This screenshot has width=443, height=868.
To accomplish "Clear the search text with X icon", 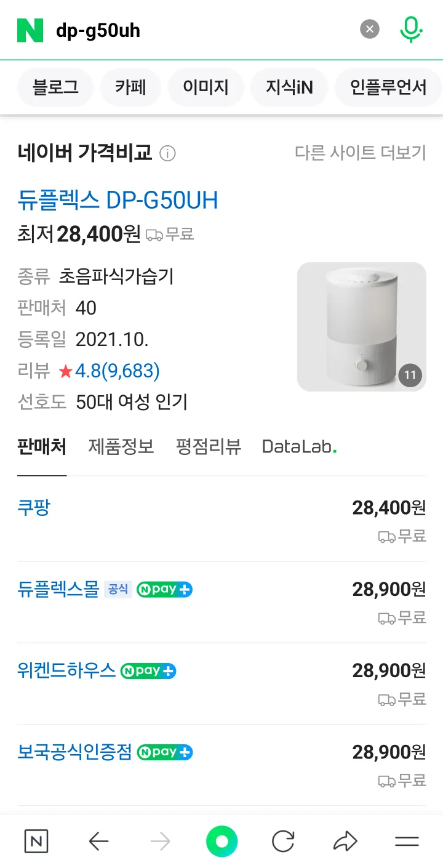I will 369,29.
